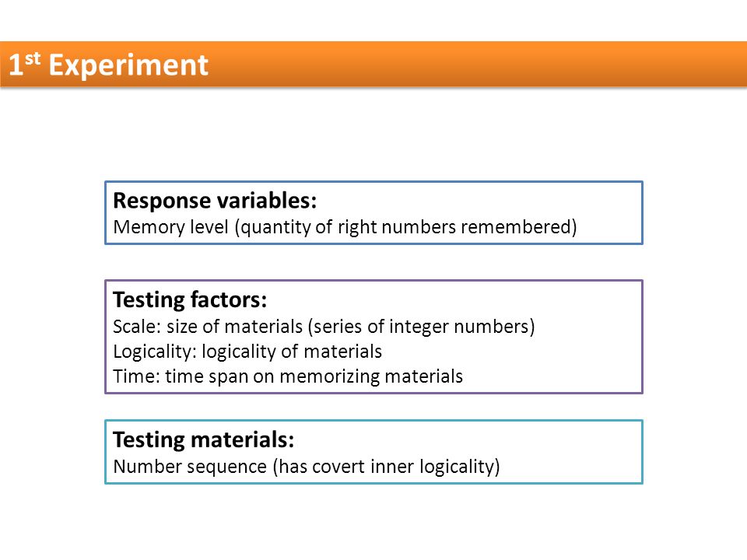Click the word 'Experiment' in the title
This screenshot has height=560, width=747.
[x=128, y=65]
